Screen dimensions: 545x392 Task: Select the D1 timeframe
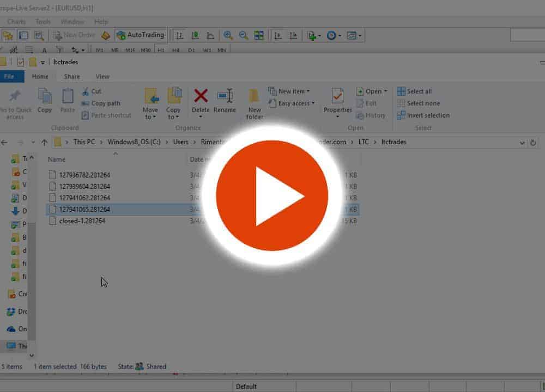click(191, 50)
